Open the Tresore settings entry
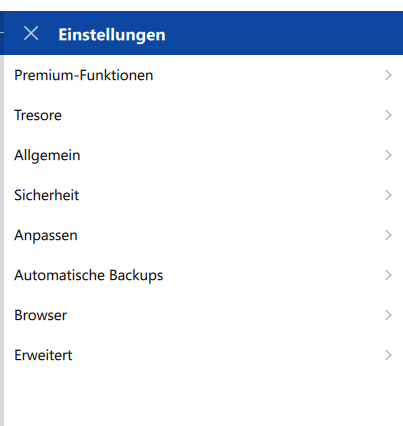Viewport: 403px width, 426px height. point(203,115)
